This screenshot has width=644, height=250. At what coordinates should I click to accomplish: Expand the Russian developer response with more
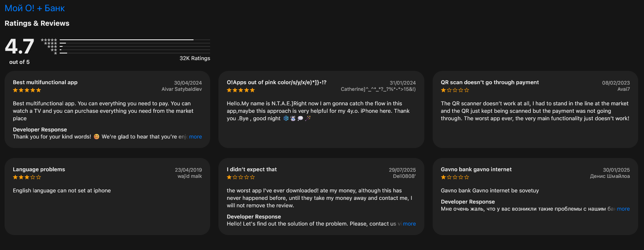623,209
